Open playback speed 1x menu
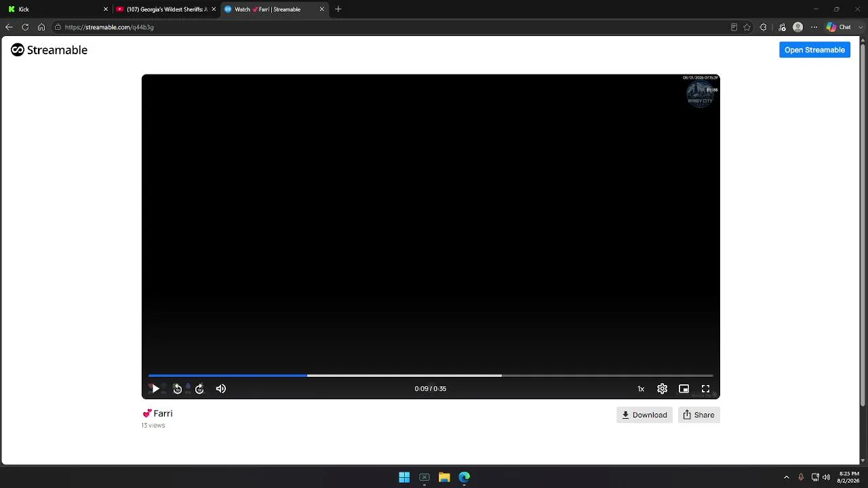 point(641,389)
